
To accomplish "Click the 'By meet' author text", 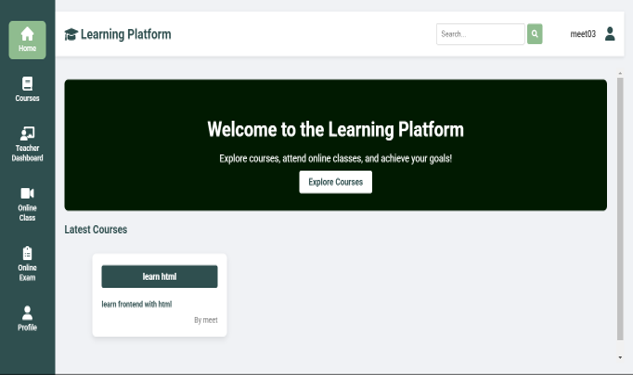I will pos(206,320).
